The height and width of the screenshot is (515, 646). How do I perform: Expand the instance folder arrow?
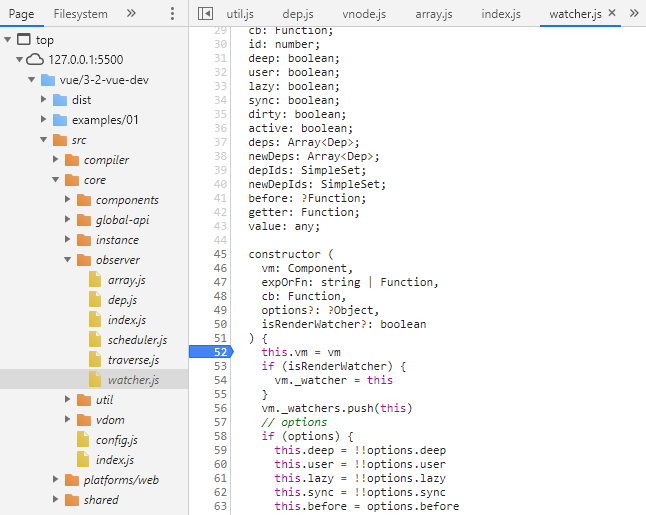67,239
